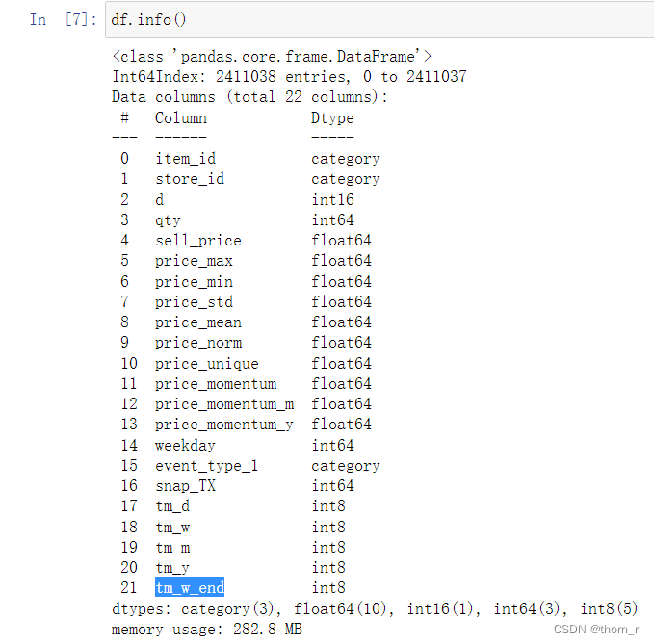This screenshot has height=644, width=654.
Task: Click the int16 dtype of column d
Action: 332,199
